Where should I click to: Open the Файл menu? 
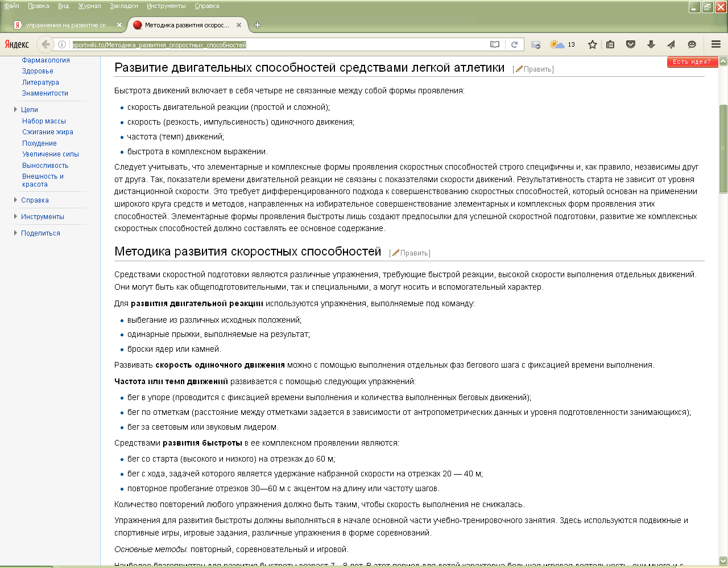coord(11,6)
